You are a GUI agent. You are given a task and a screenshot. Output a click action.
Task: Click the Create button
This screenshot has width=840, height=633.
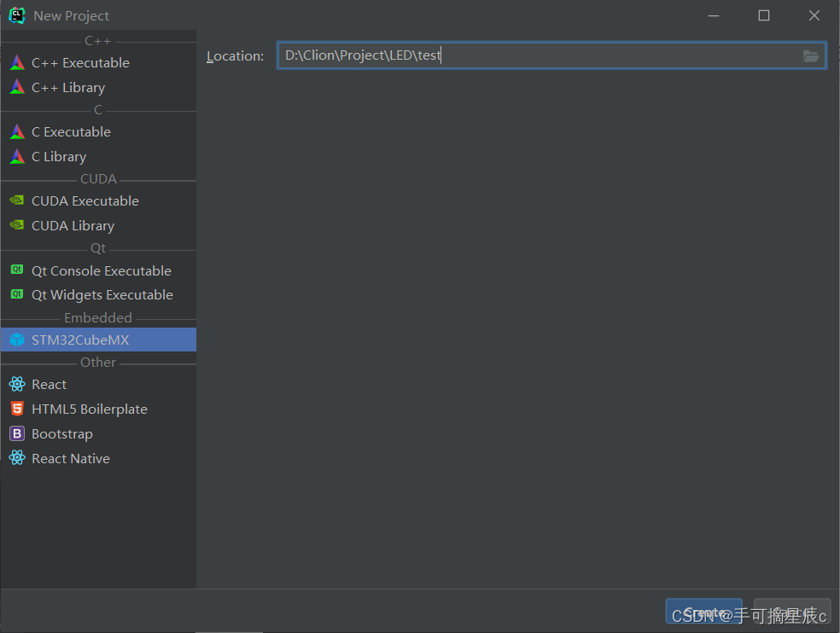click(703, 612)
